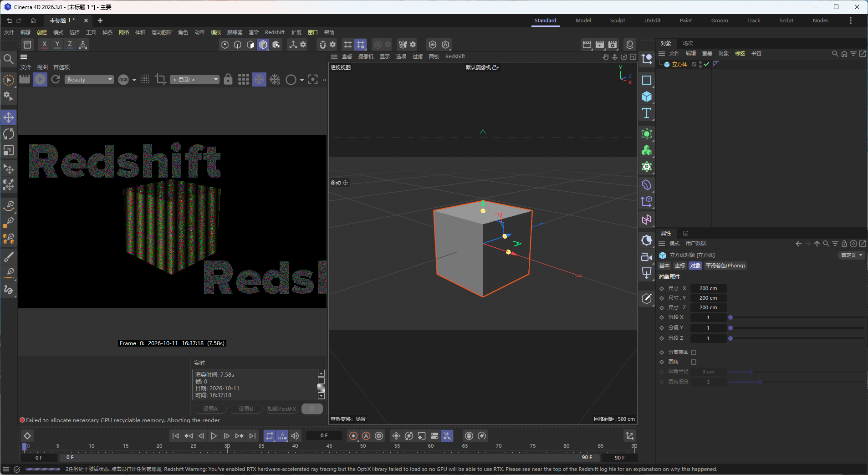Click frame 45 on the timeline ruler
Image resolution: width=868 pixels, height=475 pixels.
(329, 446)
